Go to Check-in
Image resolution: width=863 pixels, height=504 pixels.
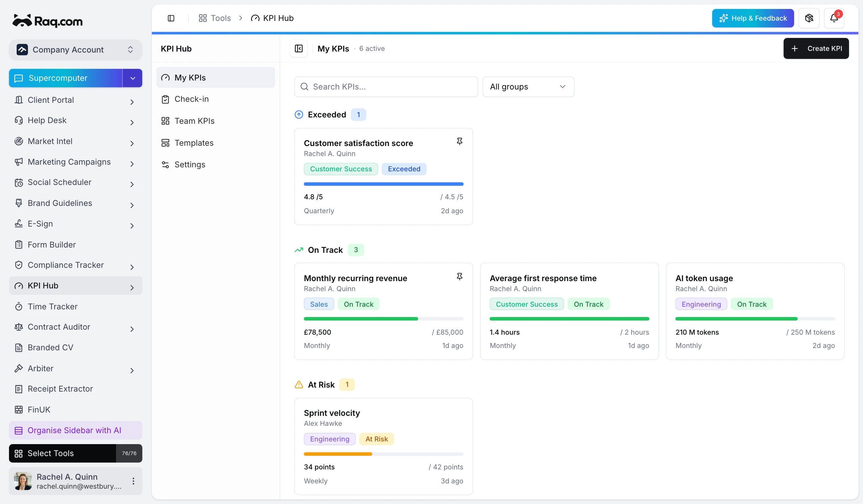[x=216, y=99]
